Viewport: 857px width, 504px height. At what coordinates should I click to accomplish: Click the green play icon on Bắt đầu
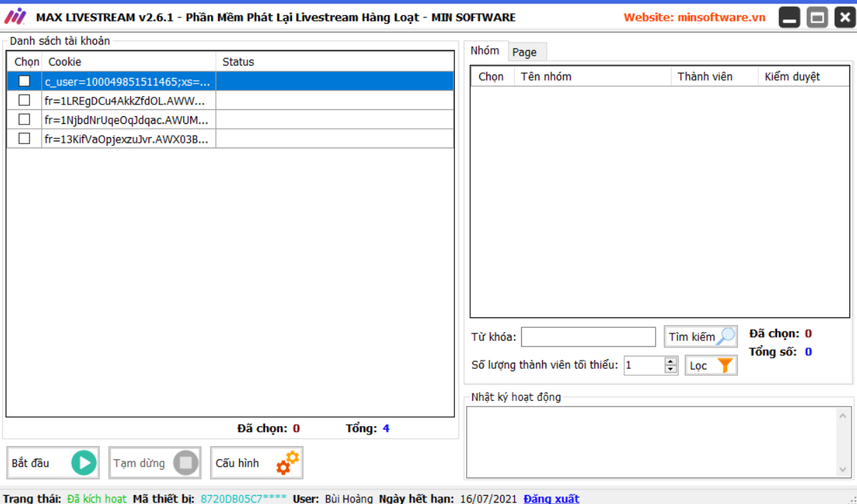[x=84, y=463]
